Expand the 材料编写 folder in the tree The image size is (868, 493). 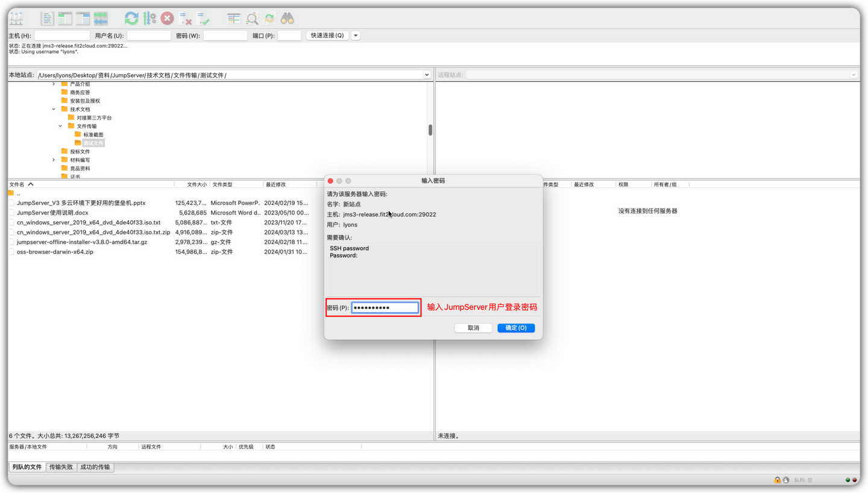(54, 160)
